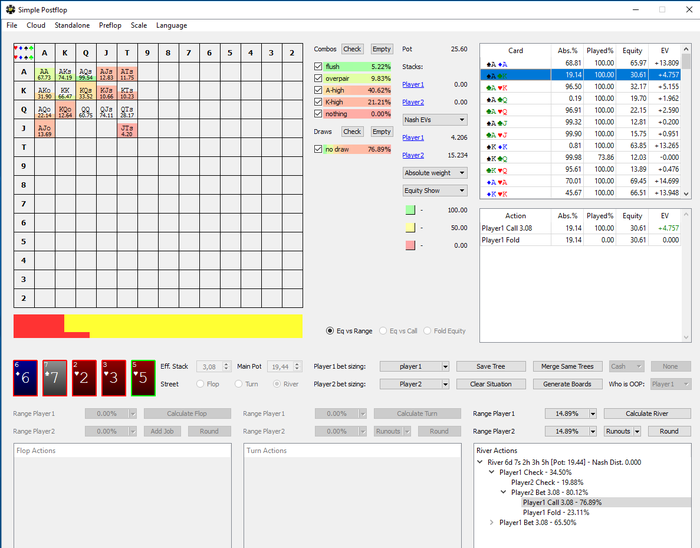Click the green 100.00 color swatch

(410, 210)
